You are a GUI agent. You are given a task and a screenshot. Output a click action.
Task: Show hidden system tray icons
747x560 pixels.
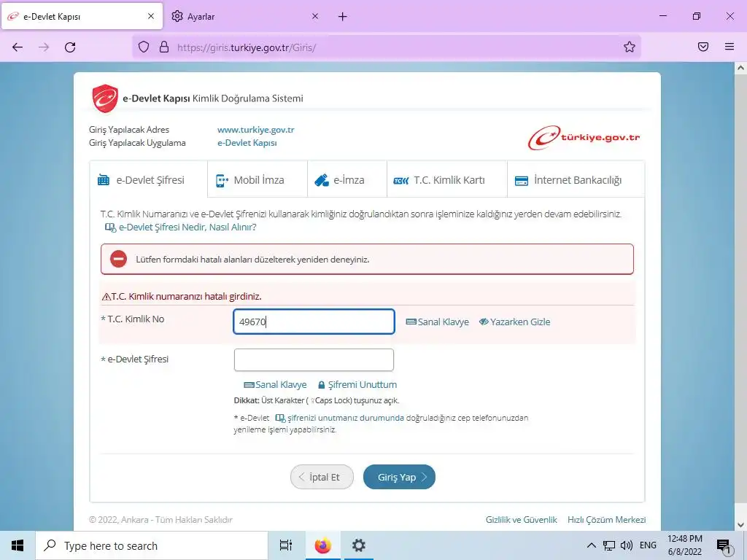591,545
